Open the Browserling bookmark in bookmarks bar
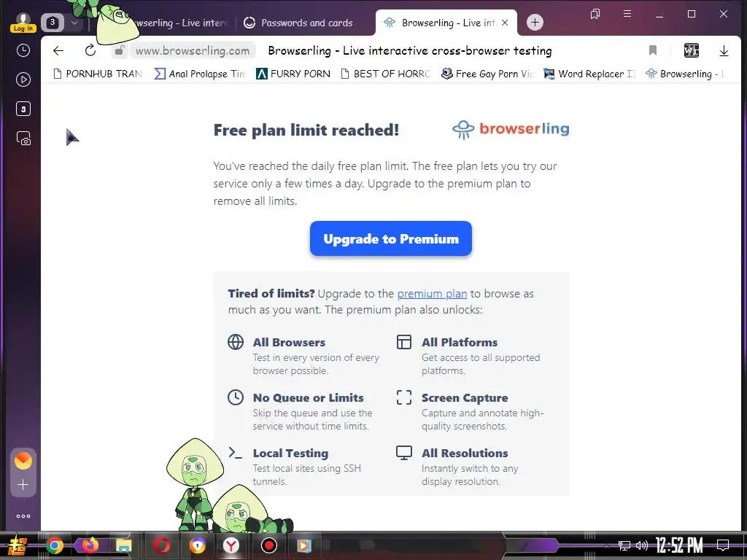 tap(686, 74)
